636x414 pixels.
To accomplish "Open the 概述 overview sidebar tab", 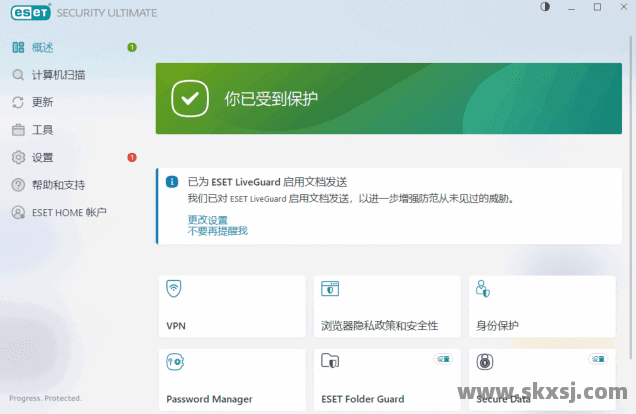I will [x=42, y=47].
